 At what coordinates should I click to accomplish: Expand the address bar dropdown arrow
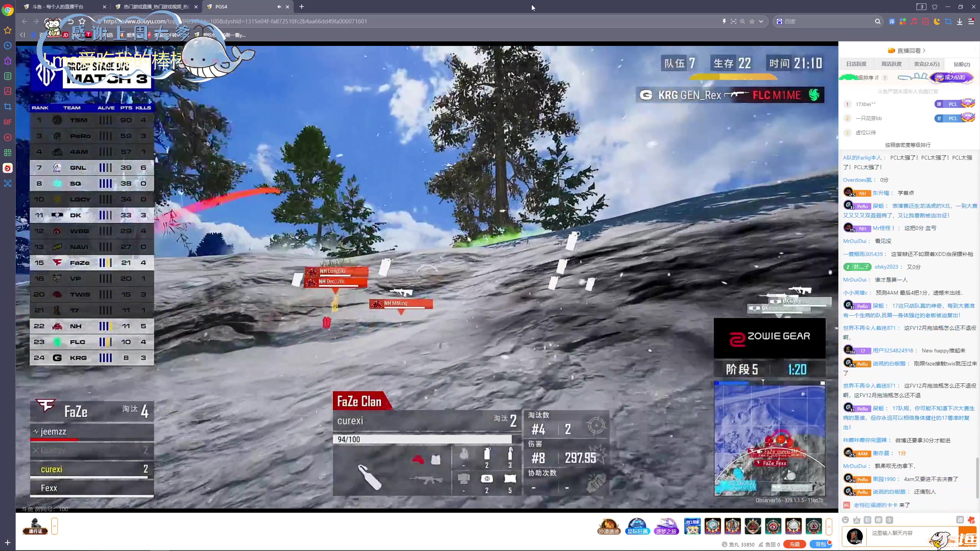point(761,21)
